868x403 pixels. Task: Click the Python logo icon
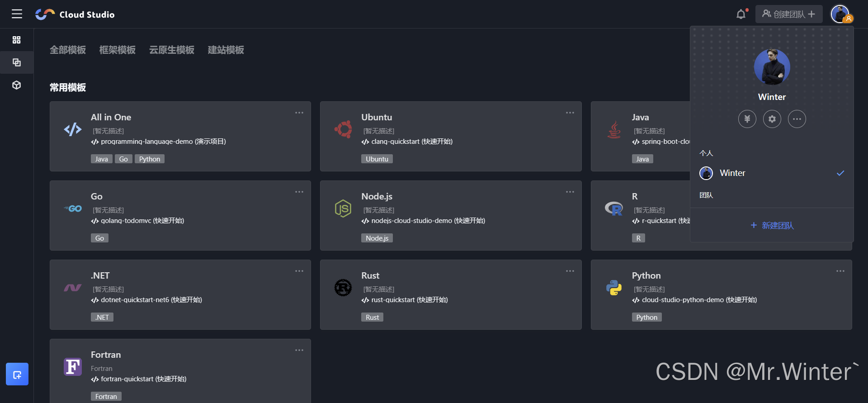coord(614,288)
